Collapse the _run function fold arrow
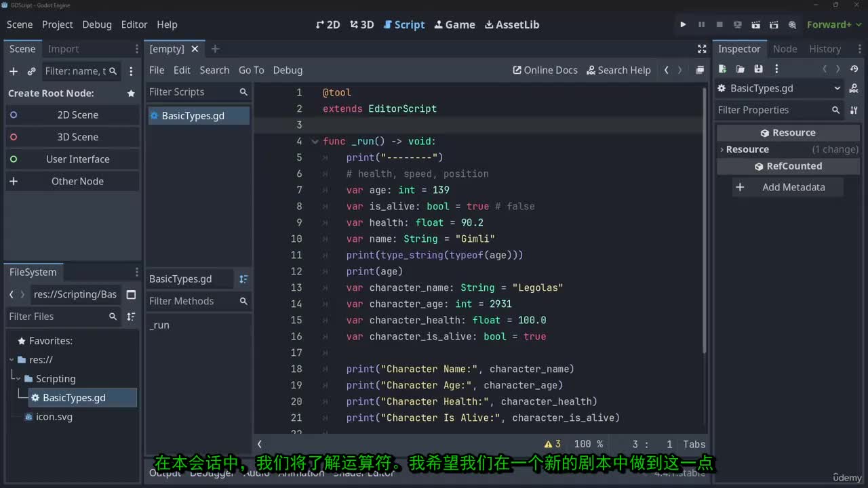This screenshot has height=488, width=868. click(315, 142)
